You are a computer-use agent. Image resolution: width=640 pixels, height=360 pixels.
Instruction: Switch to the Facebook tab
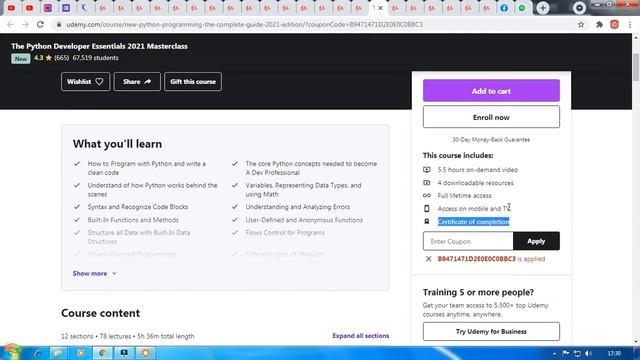tap(504, 8)
